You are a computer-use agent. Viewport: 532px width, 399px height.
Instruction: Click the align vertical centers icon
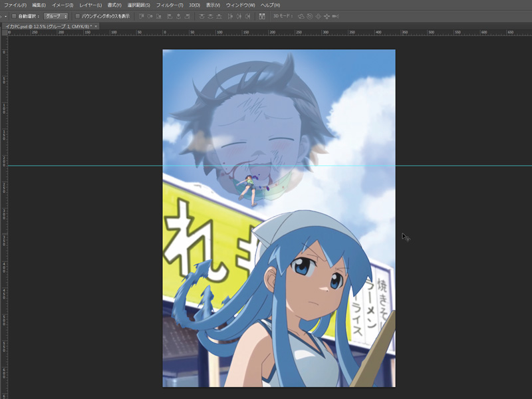(x=150, y=16)
